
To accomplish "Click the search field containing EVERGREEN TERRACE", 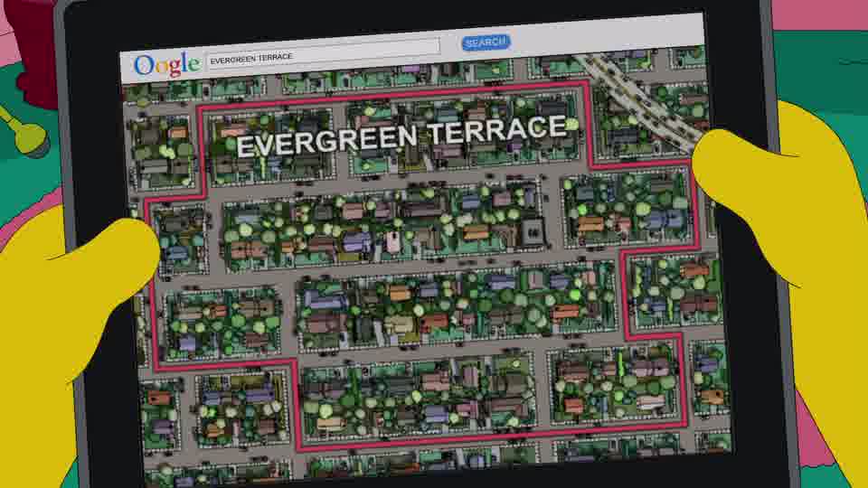I will click(x=324, y=53).
